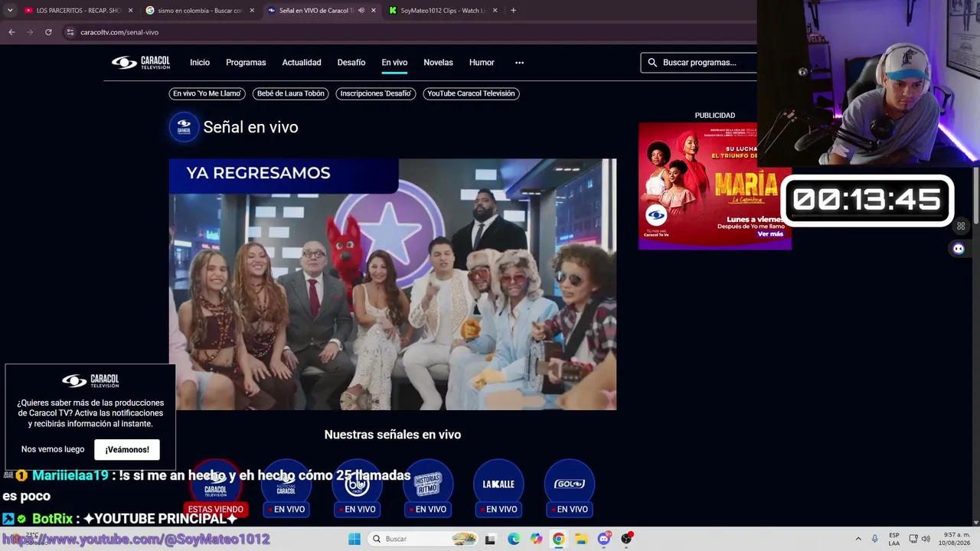
Task: Go to the Humor section
Action: pos(482,63)
